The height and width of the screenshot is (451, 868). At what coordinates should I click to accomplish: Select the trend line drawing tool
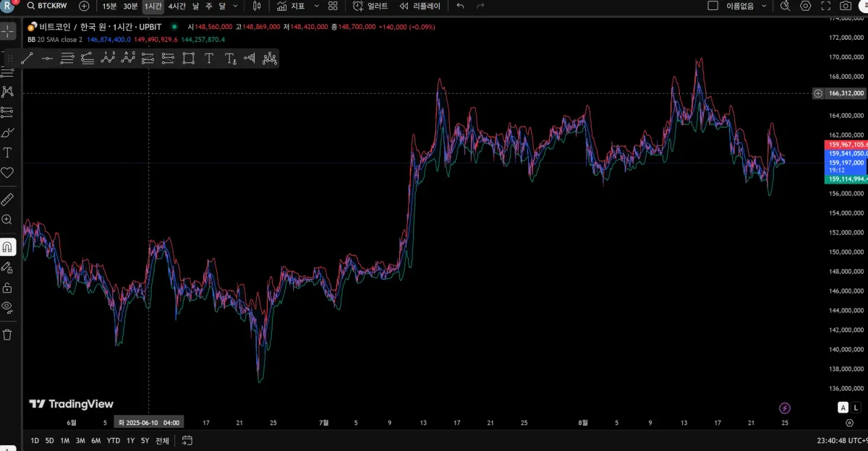tap(27, 59)
